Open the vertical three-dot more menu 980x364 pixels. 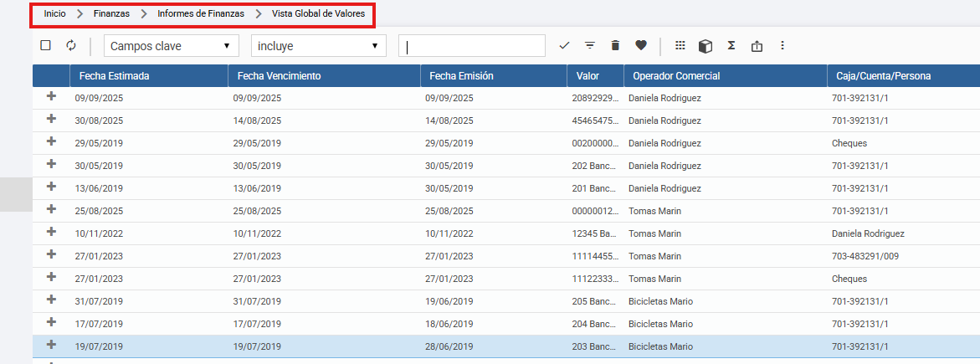782,45
